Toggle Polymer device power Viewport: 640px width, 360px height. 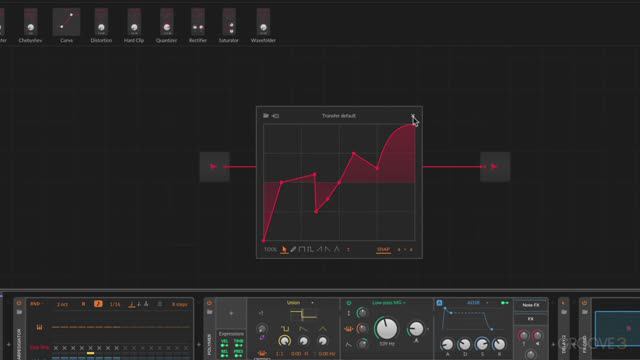(x=209, y=303)
